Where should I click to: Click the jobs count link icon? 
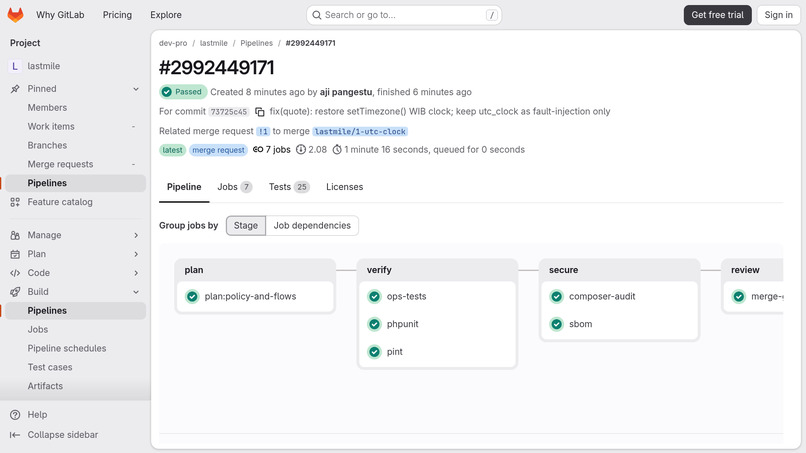(258, 150)
